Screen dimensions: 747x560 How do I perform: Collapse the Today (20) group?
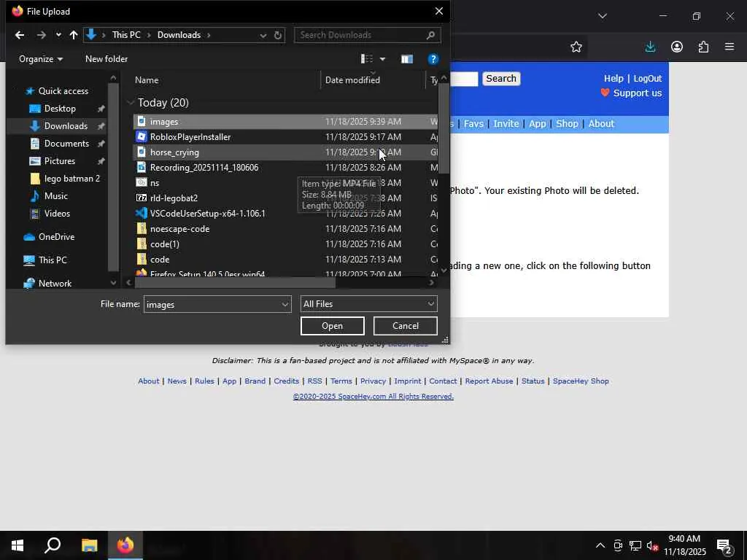131,103
